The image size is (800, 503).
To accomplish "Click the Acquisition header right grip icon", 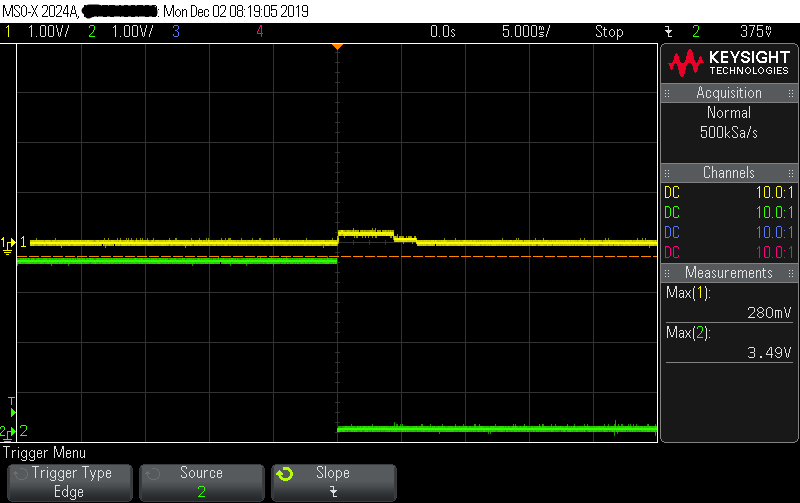I will point(790,93).
